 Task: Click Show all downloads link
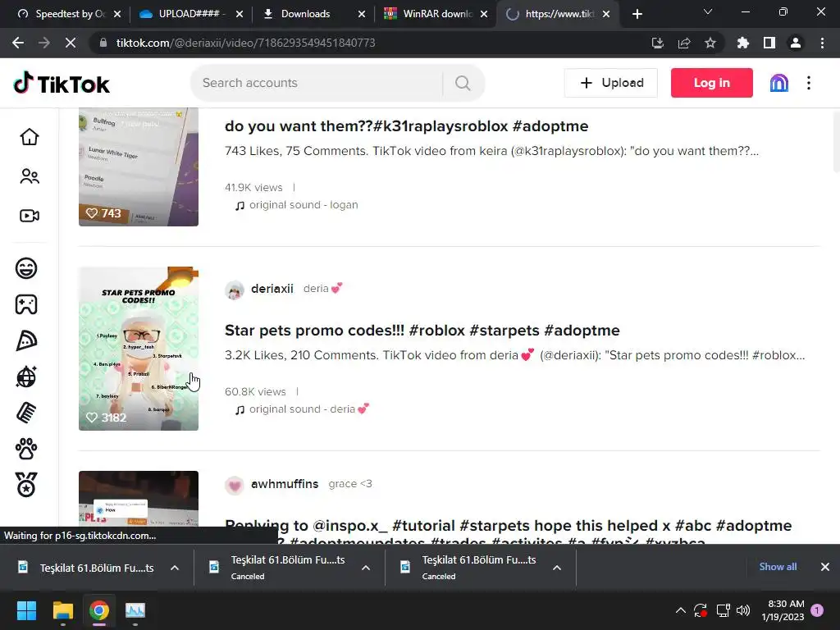778,567
